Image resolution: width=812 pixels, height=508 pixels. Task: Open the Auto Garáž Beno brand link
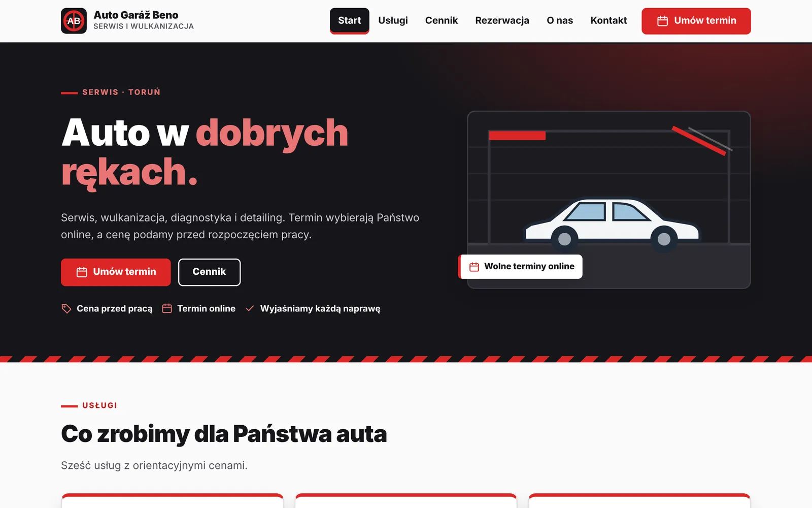point(127,21)
